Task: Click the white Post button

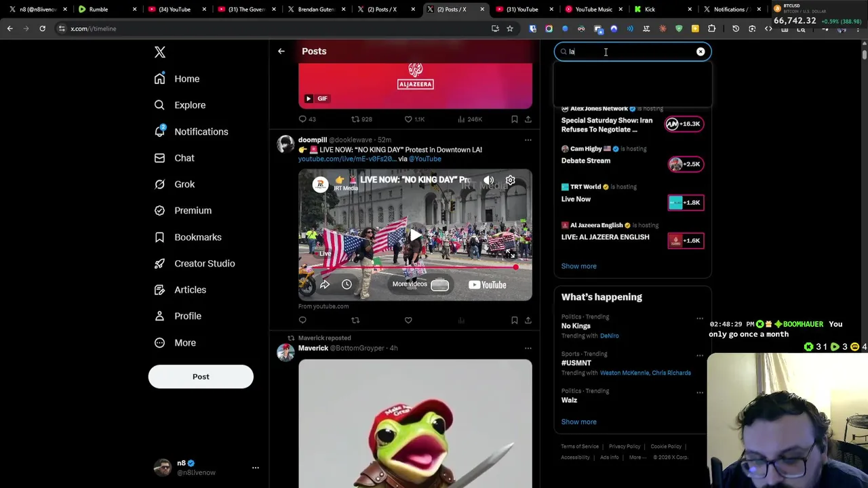Action: (x=201, y=376)
